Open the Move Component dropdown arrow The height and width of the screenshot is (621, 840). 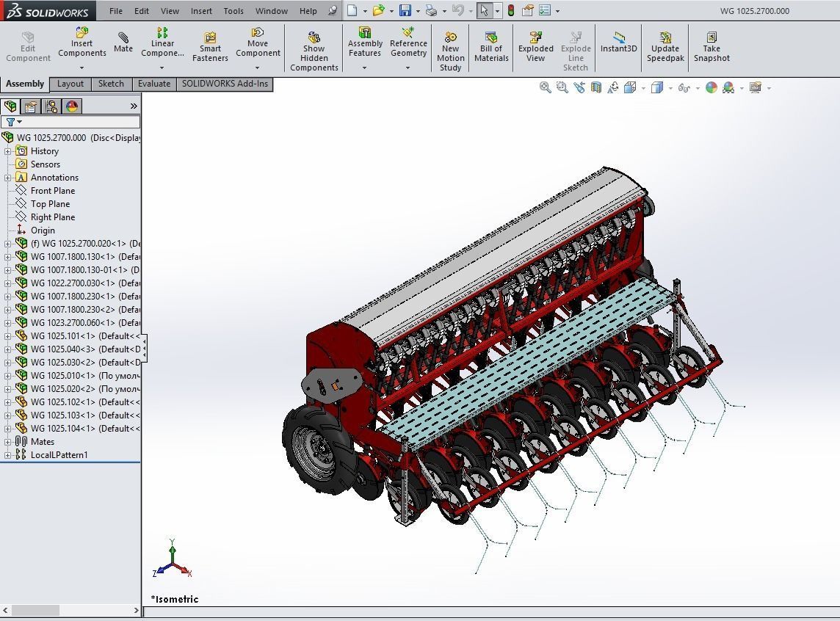pos(257,68)
